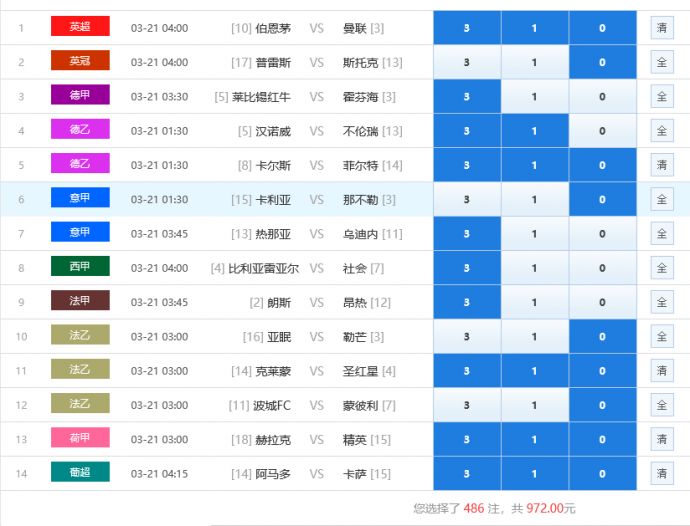Clear selections for 卡尔斯 vs 菲尔特 with 清

coord(661,165)
